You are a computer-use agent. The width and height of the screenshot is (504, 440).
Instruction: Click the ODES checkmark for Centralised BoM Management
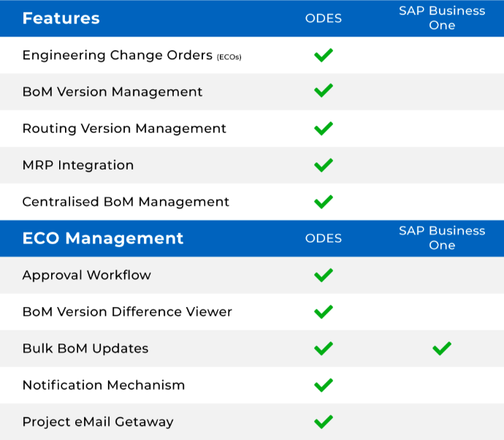click(324, 202)
